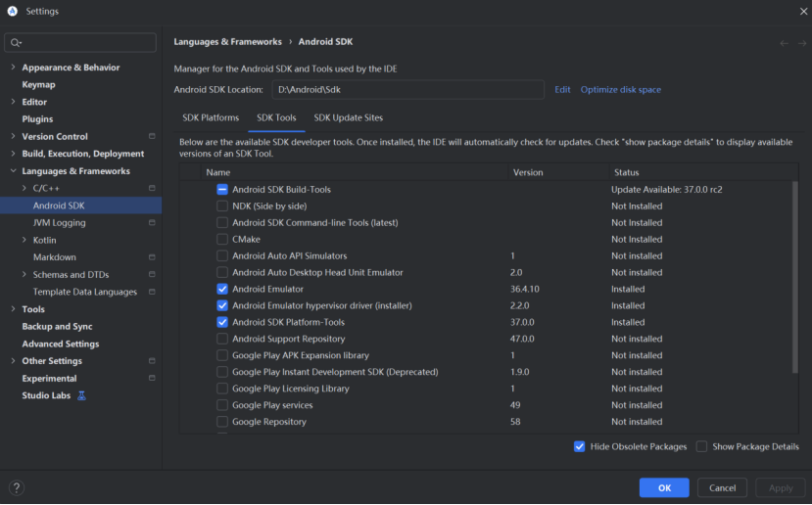Select the SDK Tools tab
Viewport: 812px width, 505px height.
pos(276,117)
